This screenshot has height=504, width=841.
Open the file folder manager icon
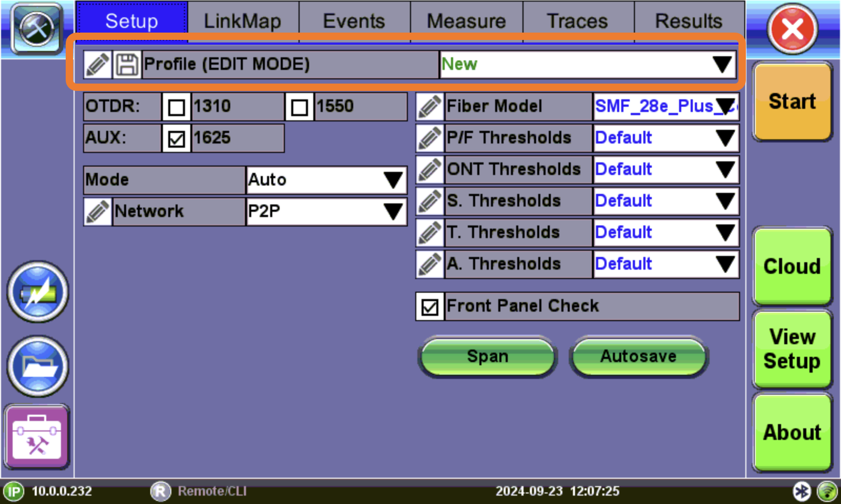pyautogui.click(x=38, y=367)
